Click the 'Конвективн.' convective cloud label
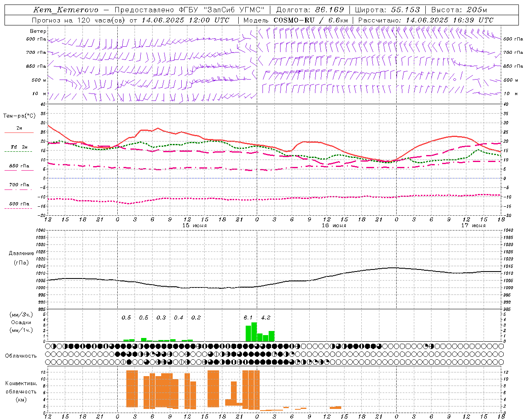 point(21,383)
